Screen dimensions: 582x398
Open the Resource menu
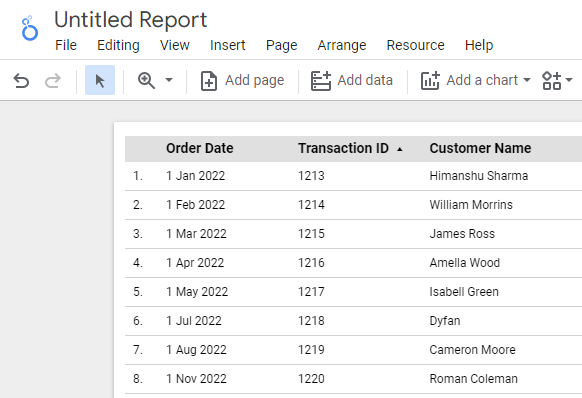point(415,45)
